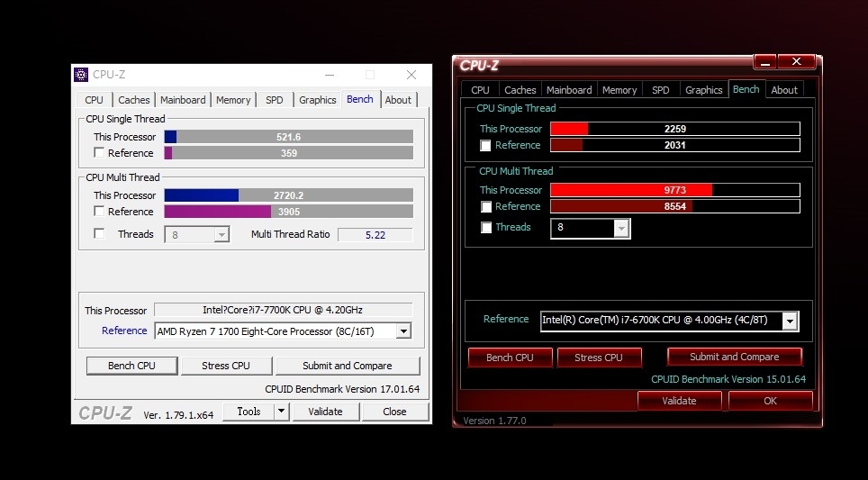Click multi thread 9773 score bar in red window
Viewport: 868px width, 480px height.
[674, 190]
